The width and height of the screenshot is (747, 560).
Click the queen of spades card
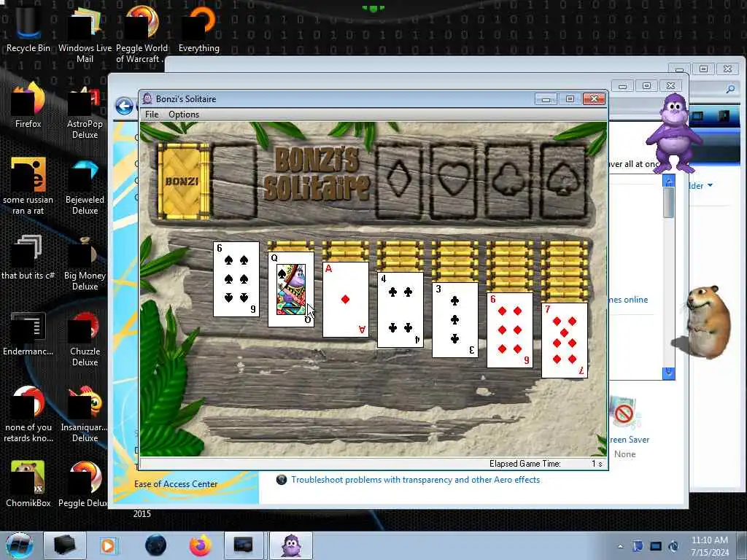pos(290,289)
